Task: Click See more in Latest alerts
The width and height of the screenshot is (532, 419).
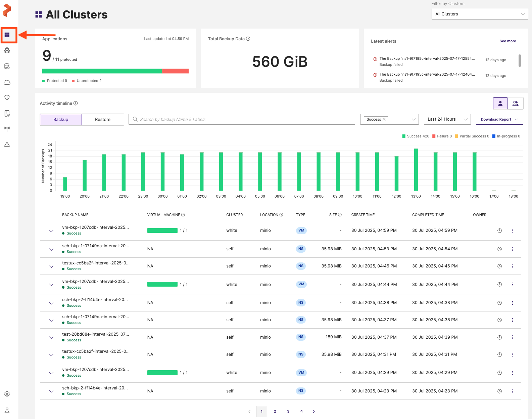Action: coord(507,41)
